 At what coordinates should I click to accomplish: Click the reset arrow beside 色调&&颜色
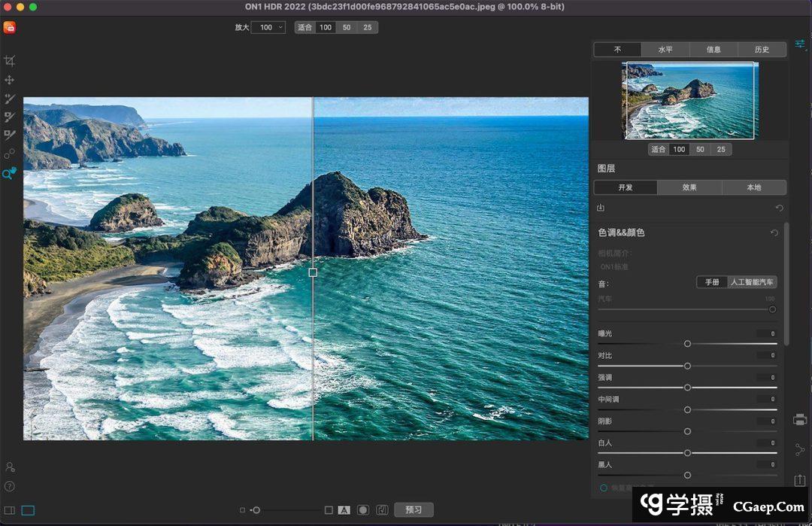[x=774, y=233]
